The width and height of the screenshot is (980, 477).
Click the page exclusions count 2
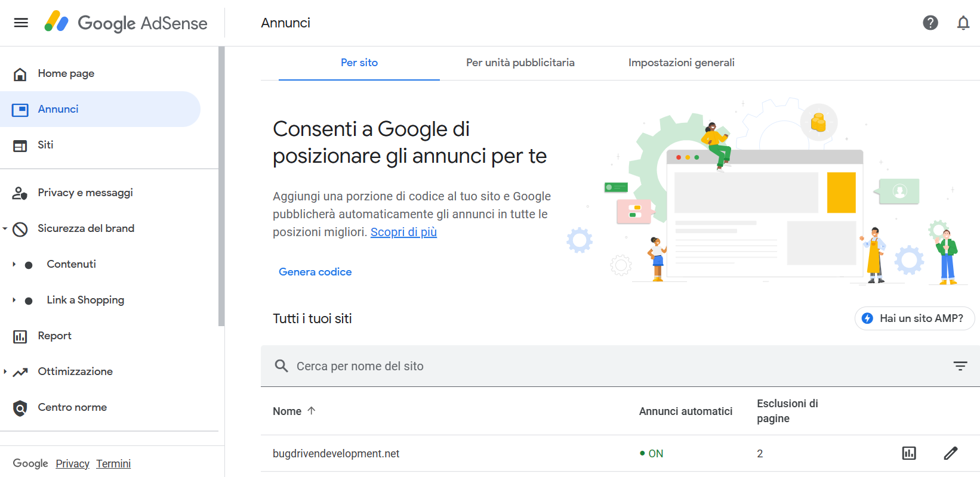[x=760, y=454]
